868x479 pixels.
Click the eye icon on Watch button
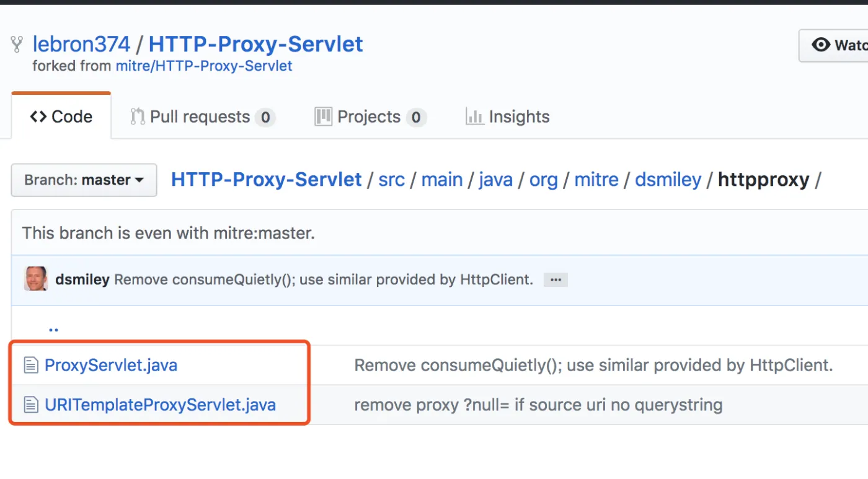(821, 45)
